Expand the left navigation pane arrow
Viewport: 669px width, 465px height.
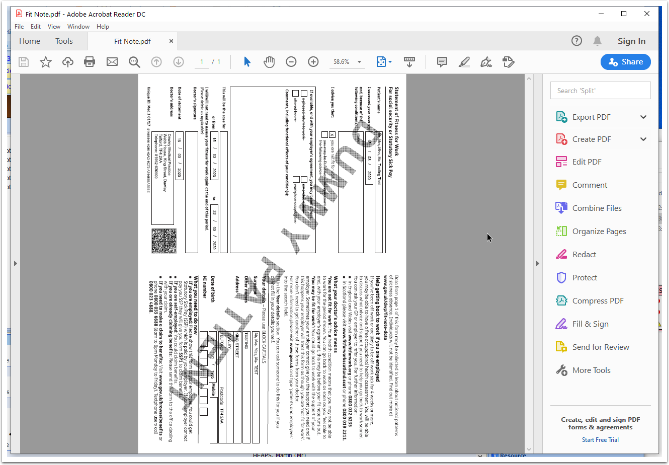click(x=15, y=264)
